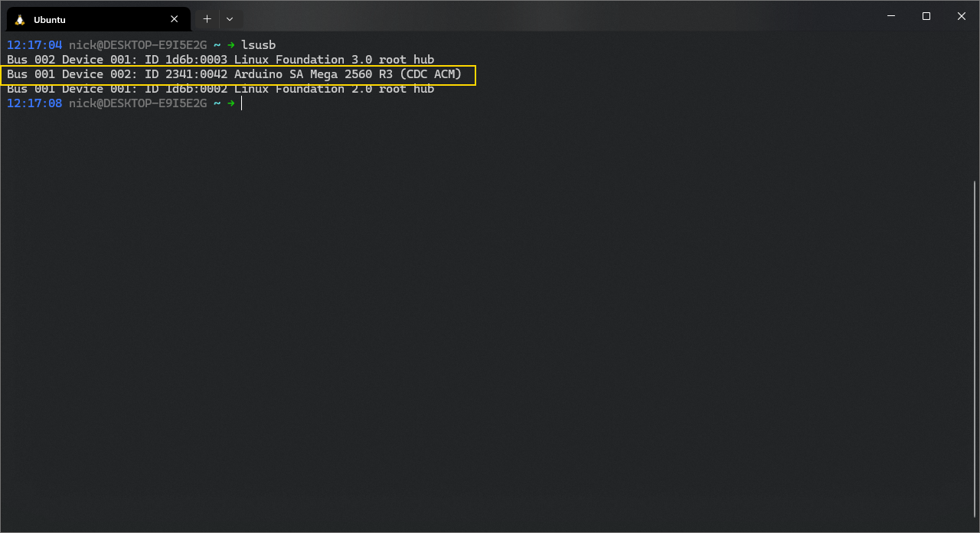Click the 12:17:08 prompt timestamp

pos(34,103)
